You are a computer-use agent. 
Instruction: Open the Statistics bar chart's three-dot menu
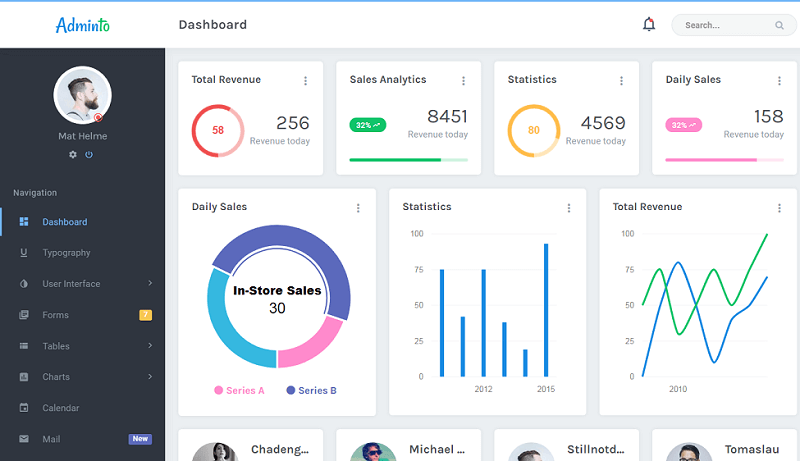(569, 208)
